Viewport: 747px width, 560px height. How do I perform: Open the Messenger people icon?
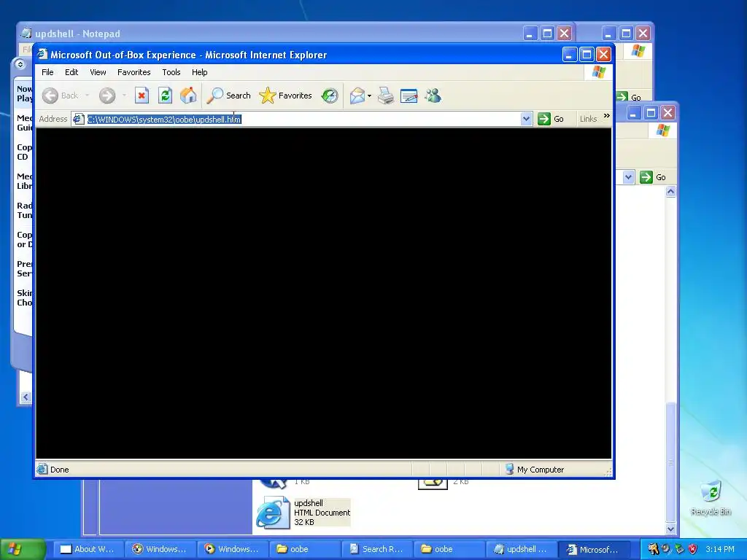point(433,96)
